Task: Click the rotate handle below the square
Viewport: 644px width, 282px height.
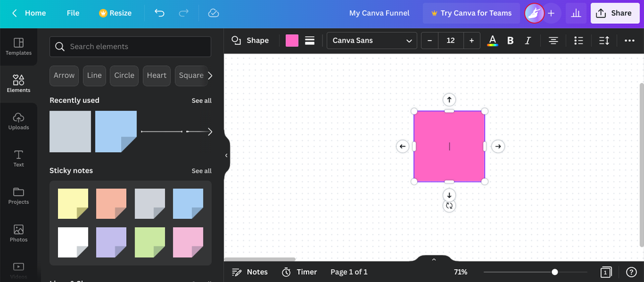Action: coord(450,205)
